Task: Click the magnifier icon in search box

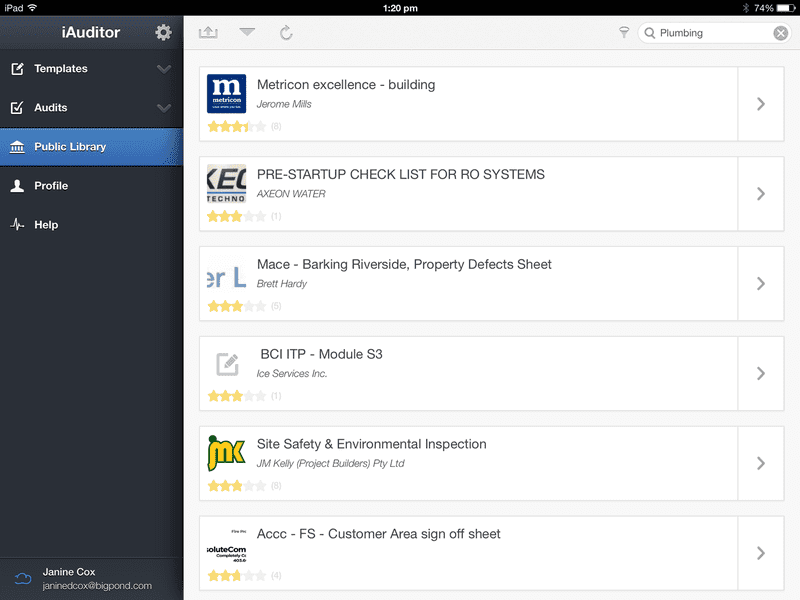Action: [x=649, y=33]
